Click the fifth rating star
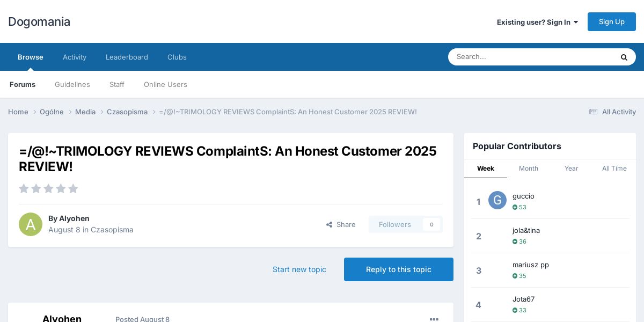Screen dimensions: 644x322 73,188
